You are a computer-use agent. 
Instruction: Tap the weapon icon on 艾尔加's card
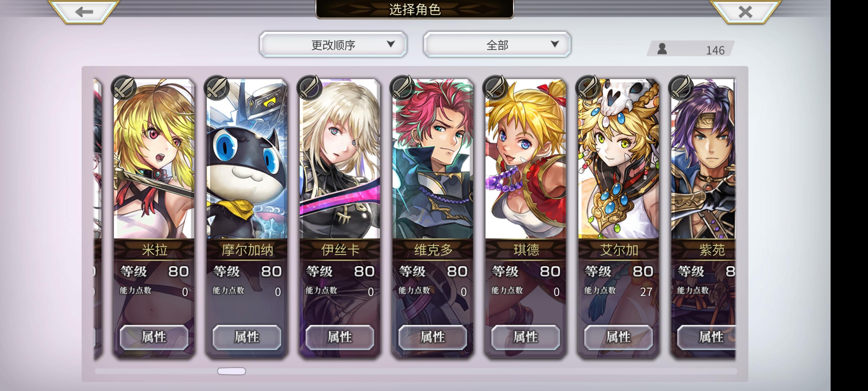point(588,88)
